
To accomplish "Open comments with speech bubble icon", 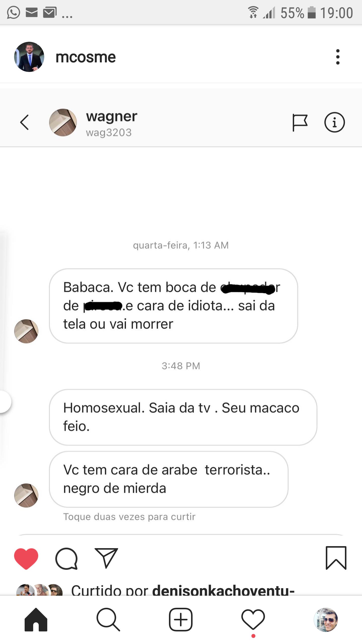I will [x=66, y=558].
